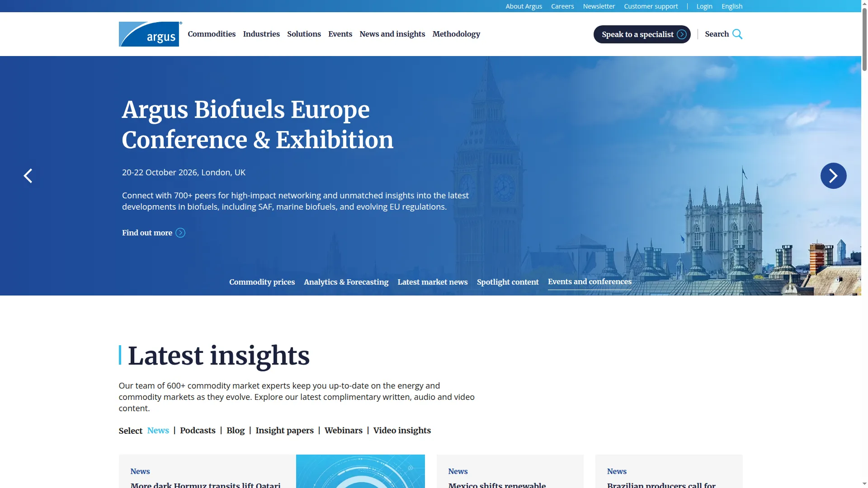The image size is (868, 488).
Task: Click the page vertical scrollbar thumb
Action: pyautogui.click(x=864, y=39)
